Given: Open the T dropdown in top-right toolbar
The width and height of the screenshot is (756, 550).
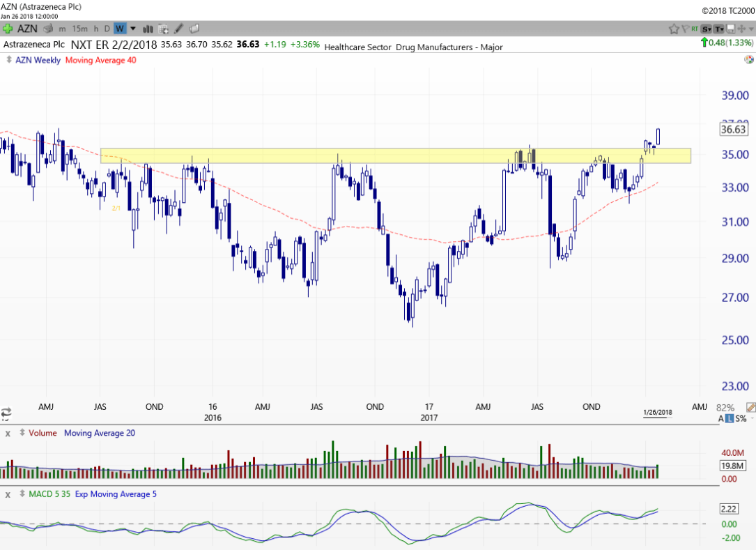Looking at the screenshot, I should (x=719, y=29).
